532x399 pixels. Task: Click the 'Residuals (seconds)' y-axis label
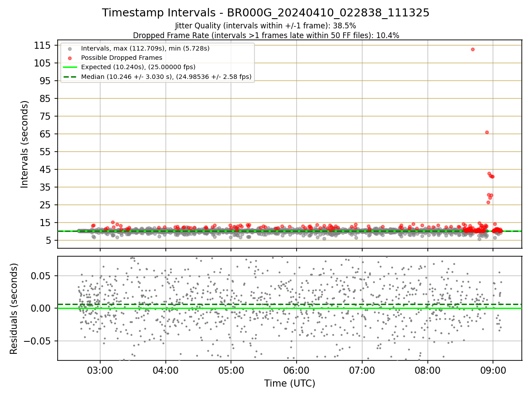point(14,309)
